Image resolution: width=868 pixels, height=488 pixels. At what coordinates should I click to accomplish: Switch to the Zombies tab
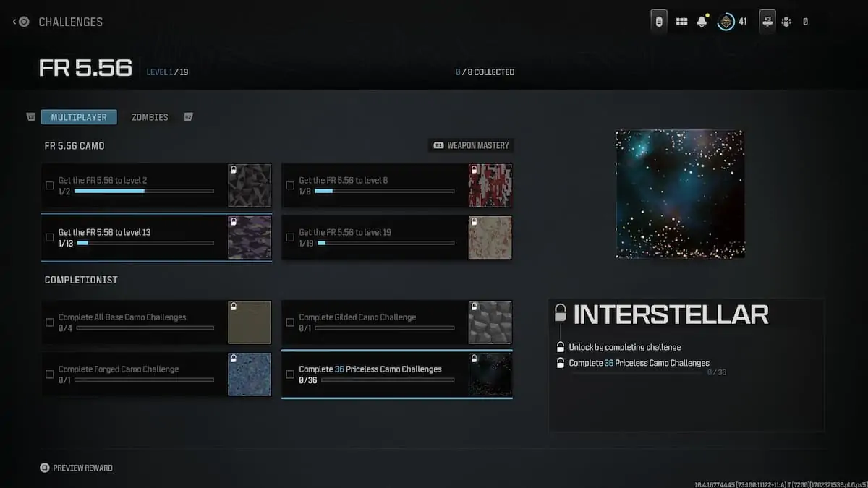point(150,117)
